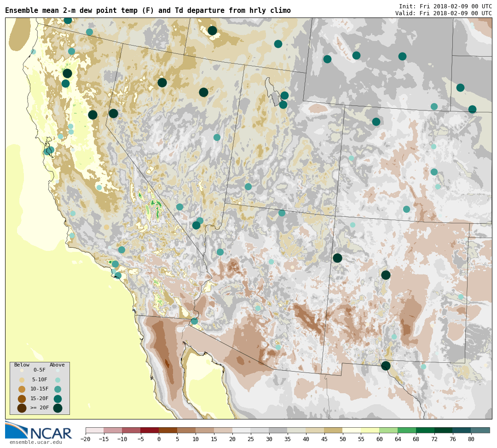Select the 'Above' legend column header

click(57, 365)
